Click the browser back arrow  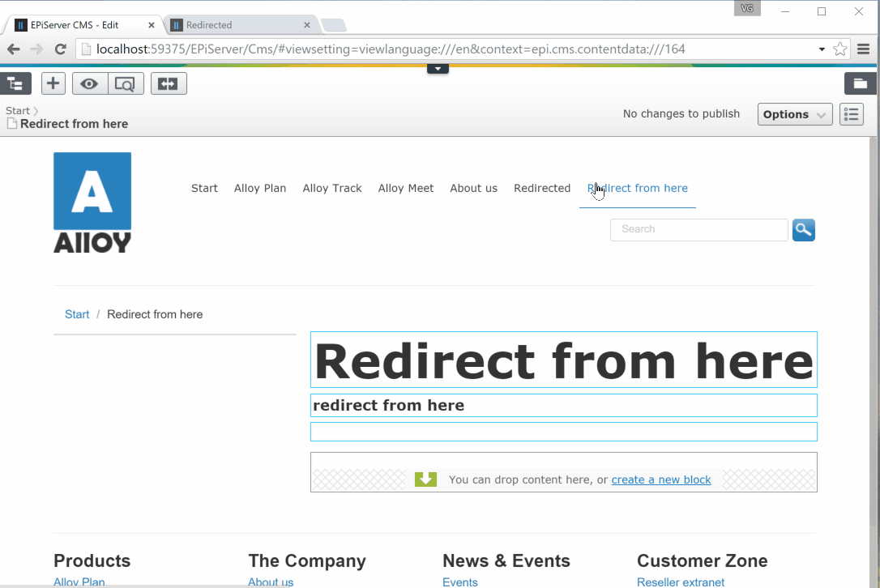pyautogui.click(x=14, y=49)
